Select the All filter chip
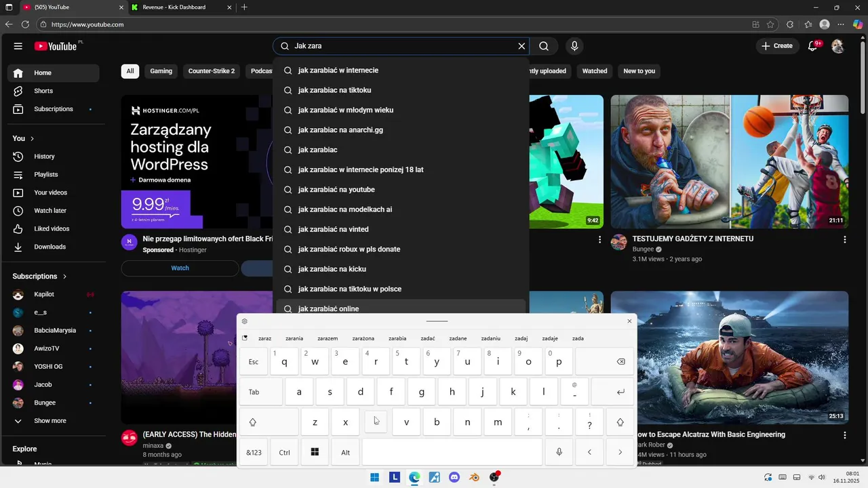This screenshot has height=488, width=868. pyautogui.click(x=130, y=71)
